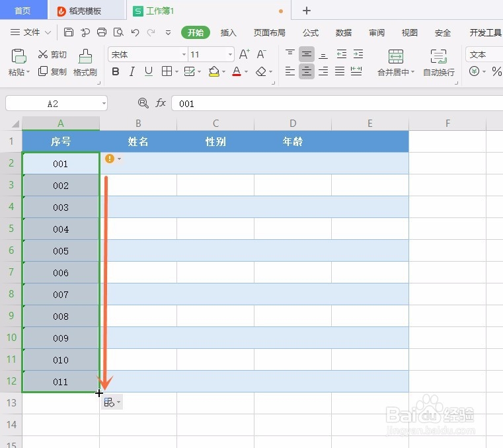Screen dimensions: 503x448
Task: Align text right
Action: pos(323,71)
